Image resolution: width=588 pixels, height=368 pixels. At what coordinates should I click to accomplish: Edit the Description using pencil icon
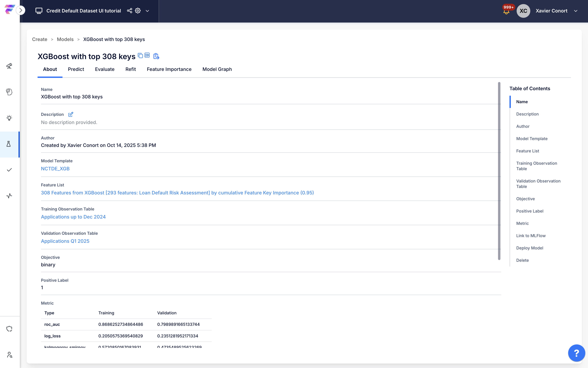71,114
